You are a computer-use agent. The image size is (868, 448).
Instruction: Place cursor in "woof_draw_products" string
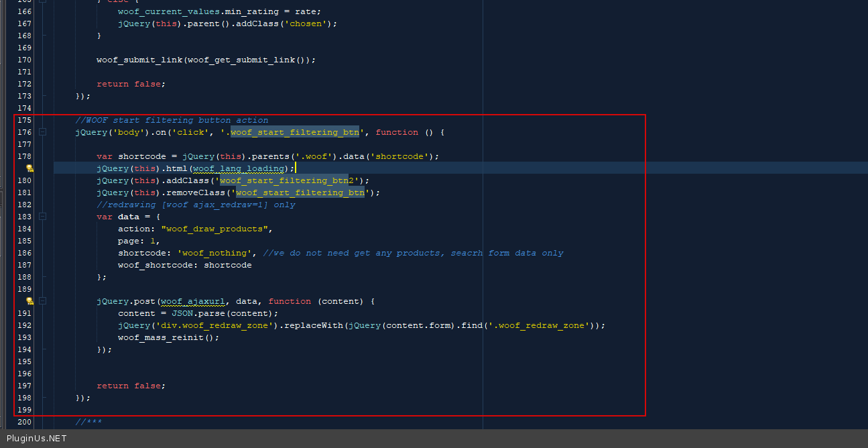pyautogui.click(x=216, y=229)
